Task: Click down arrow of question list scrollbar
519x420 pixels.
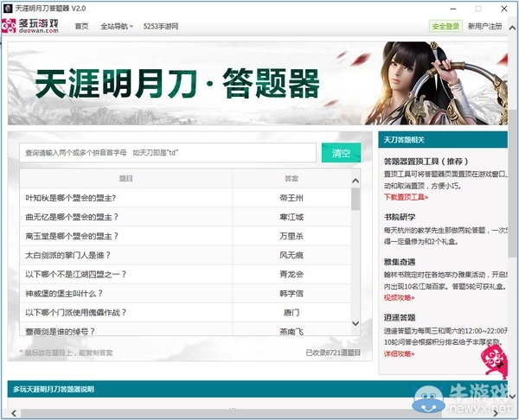Action: point(356,323)
